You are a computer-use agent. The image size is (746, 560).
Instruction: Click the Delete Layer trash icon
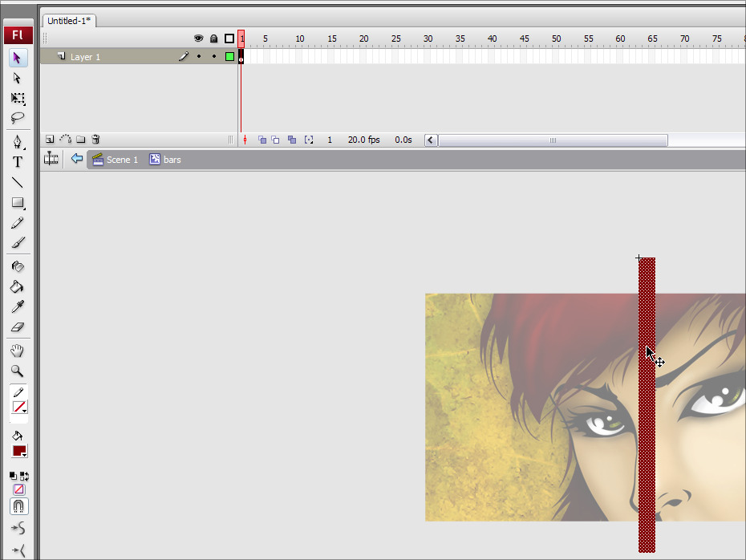pyautogui.click(x=95, y=140)
